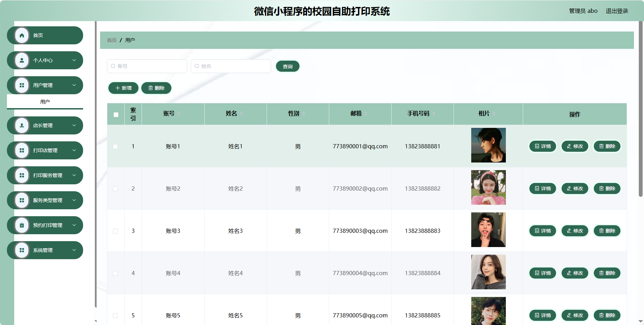Select all rows with header checkbox
The height and width of the screenshot is (325, 644).
tap(116, 115)
